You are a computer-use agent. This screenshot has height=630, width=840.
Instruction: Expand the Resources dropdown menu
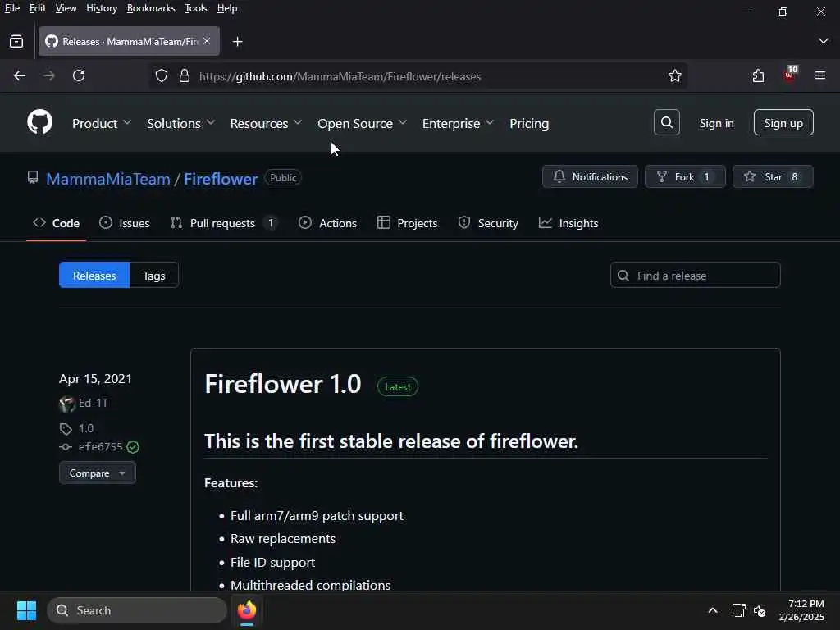266,123
